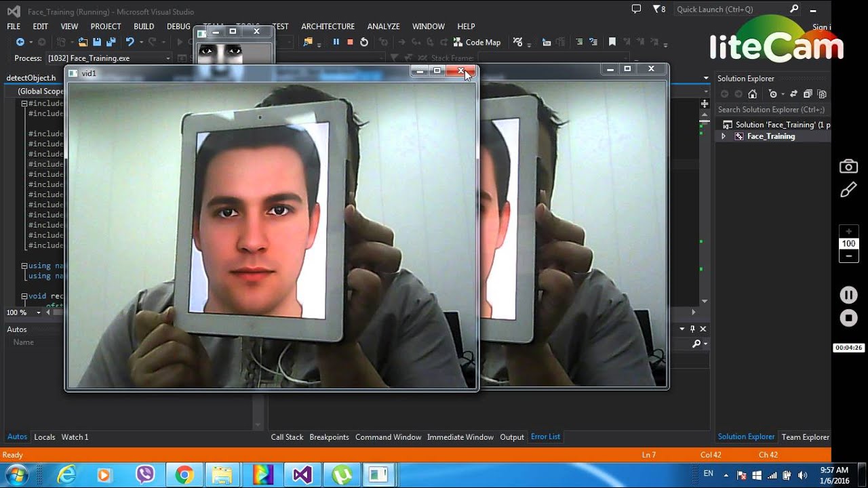Restart debugging using the circular arrow icon

click(364, 42)
